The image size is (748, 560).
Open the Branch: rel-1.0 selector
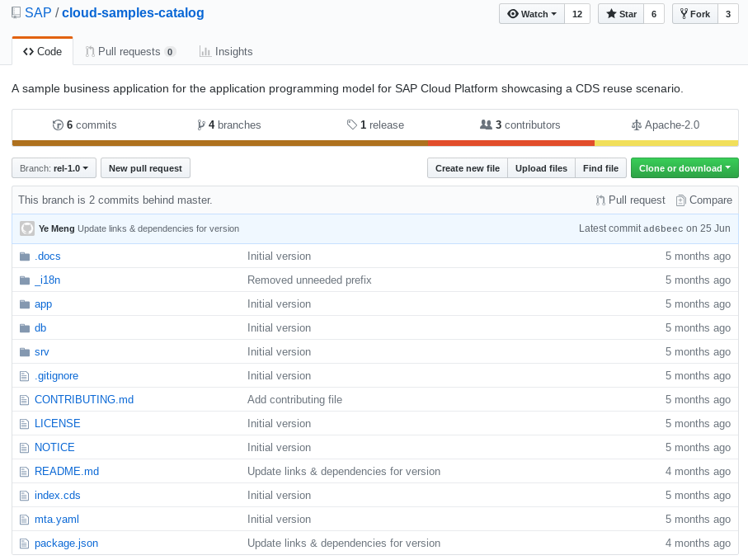54,168
